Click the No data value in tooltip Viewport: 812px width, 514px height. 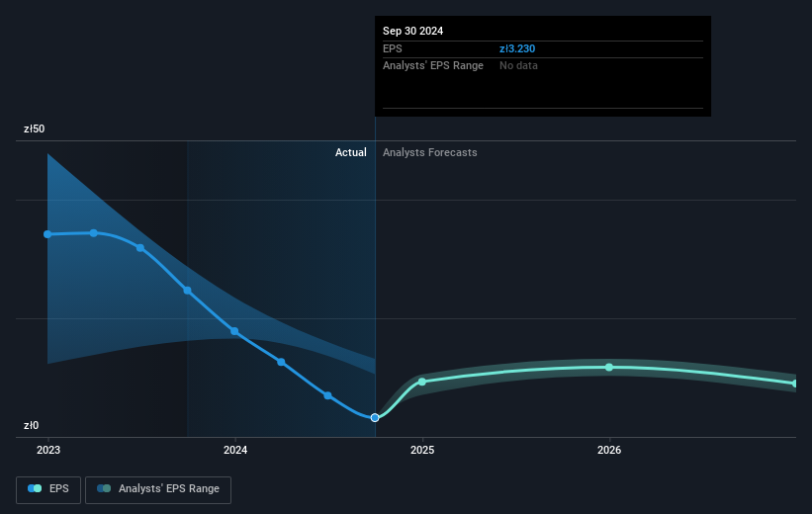point(518,66)
